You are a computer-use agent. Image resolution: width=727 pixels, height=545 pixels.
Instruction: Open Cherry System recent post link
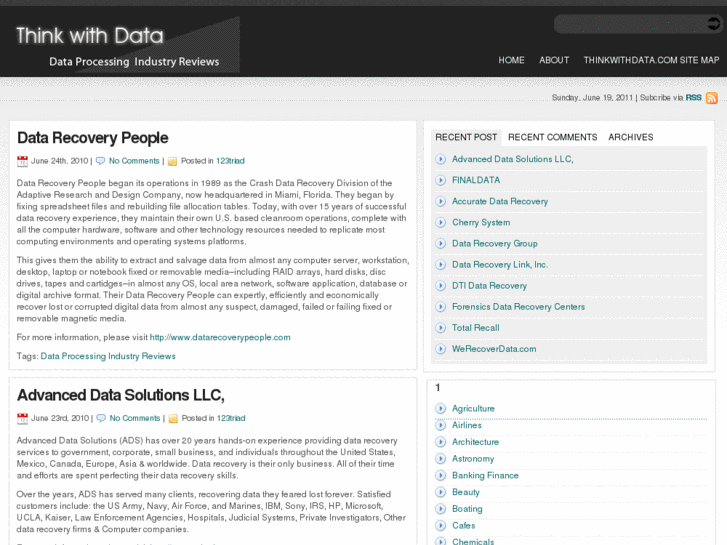[x=481, y=223]
